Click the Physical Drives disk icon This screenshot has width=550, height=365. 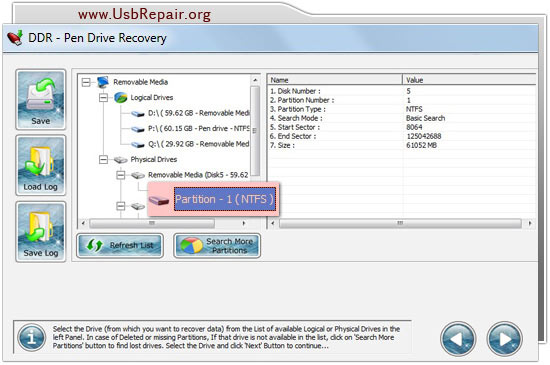point(121,160)
